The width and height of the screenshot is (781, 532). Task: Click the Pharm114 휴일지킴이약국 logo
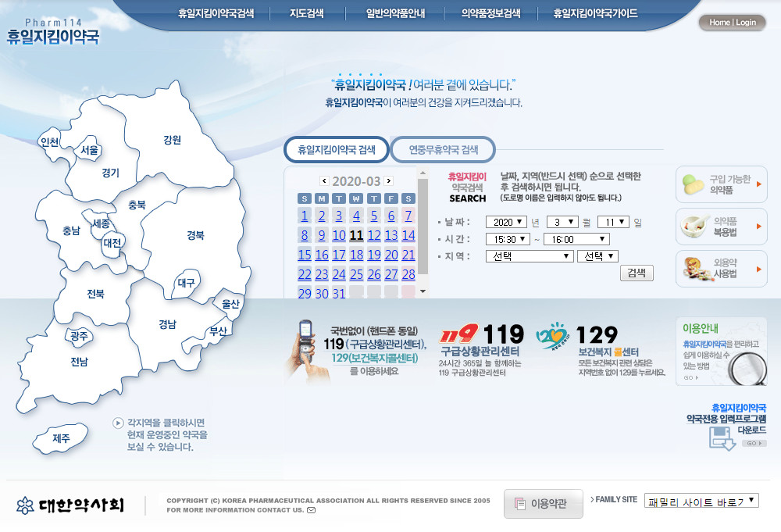(53, 31)
